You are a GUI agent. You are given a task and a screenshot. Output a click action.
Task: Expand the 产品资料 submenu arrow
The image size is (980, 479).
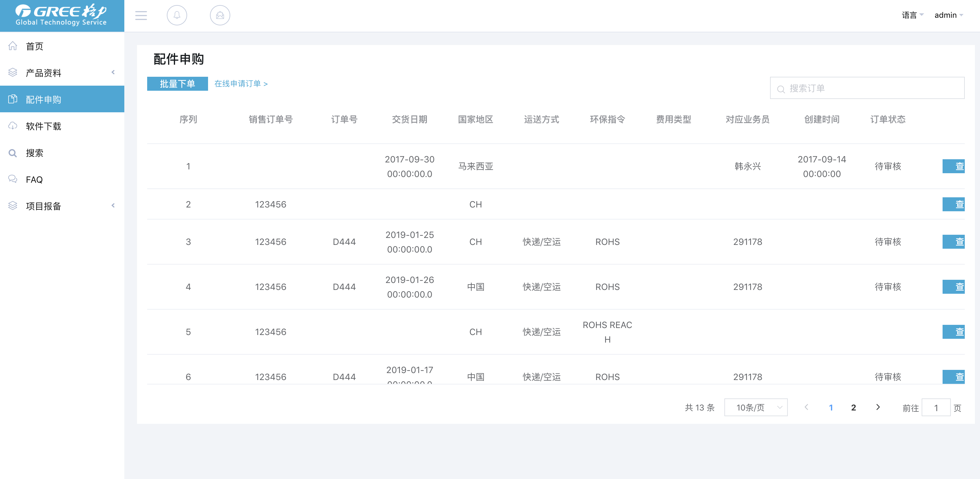[x=113, y=72]
